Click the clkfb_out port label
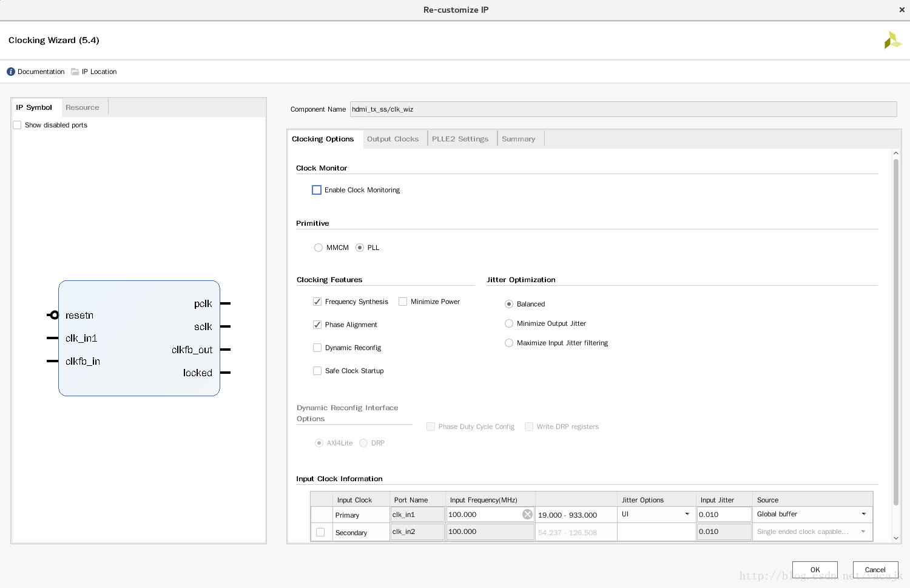910x588 pixels. click(192, 350)
